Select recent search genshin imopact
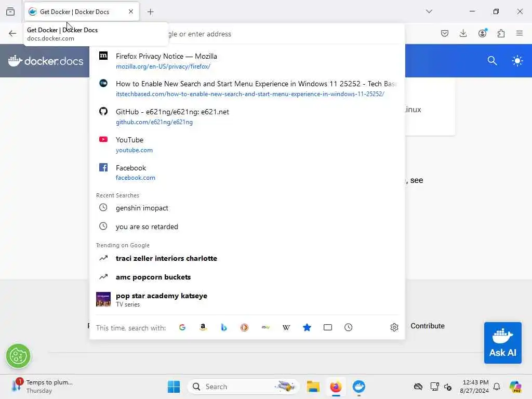 247,208
